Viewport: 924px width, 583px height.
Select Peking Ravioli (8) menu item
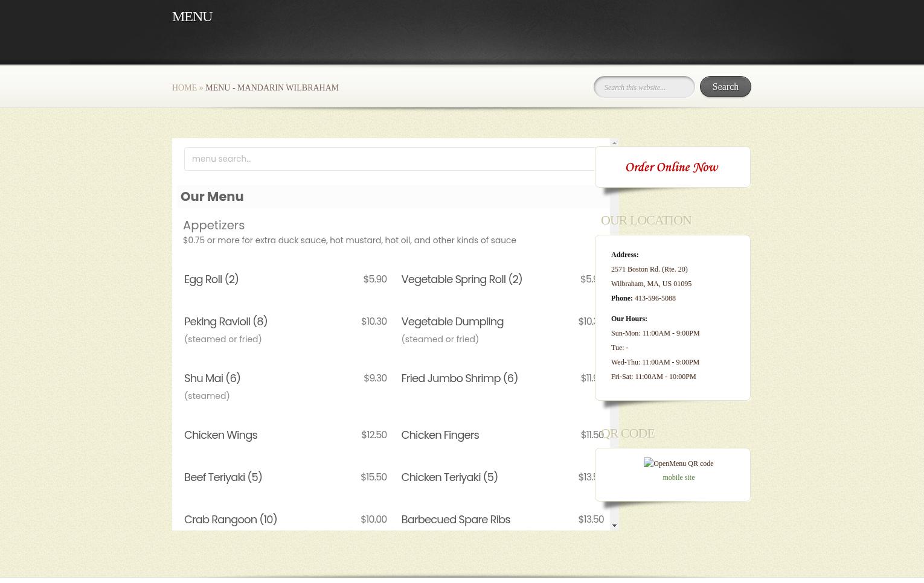tap(226, 322)
